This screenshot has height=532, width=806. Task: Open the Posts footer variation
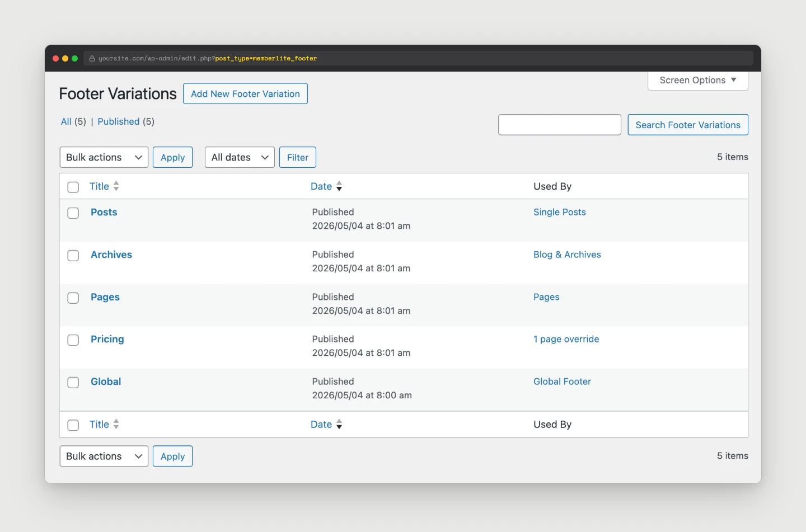click(x=104, y=212)
